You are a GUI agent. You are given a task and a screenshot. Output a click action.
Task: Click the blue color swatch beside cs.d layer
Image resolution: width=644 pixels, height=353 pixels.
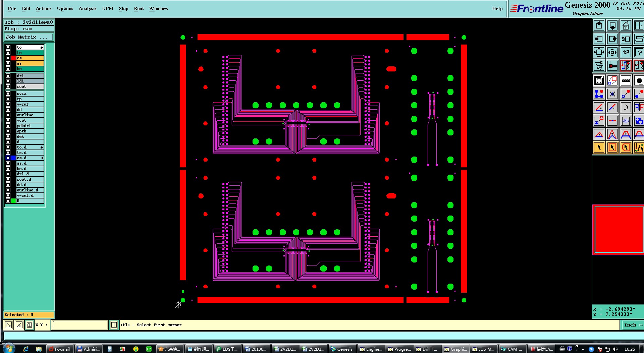(13, 158)
